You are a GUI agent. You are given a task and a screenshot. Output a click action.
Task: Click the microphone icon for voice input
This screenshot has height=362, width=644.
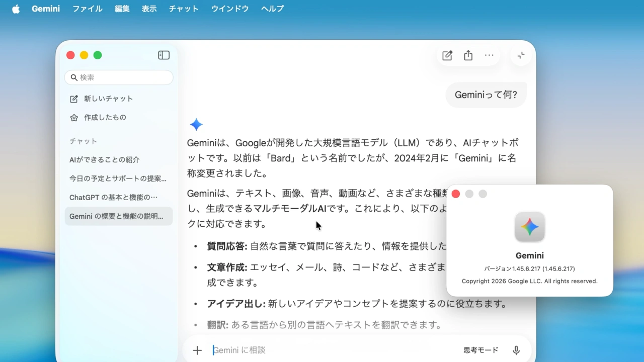click(x=516, y=350)
